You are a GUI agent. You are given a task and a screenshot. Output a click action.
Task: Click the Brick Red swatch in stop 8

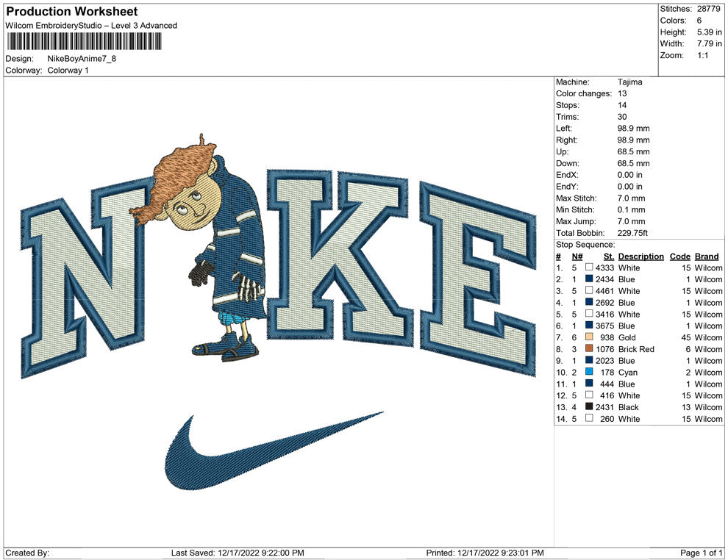(x=589, y=348)
